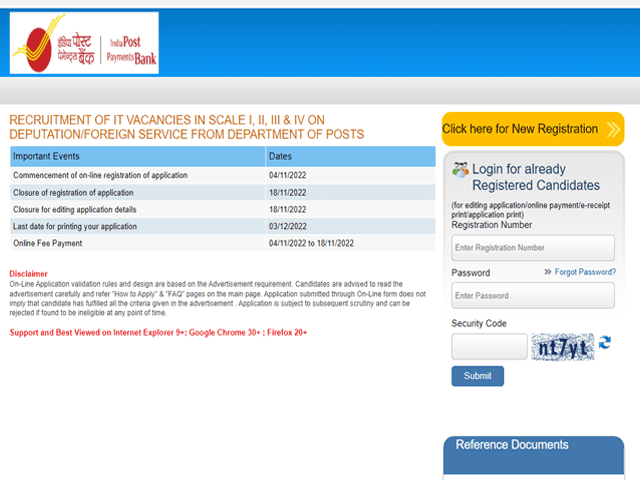
Task: Click the disclaimer paragraph text
Action: 218,298
